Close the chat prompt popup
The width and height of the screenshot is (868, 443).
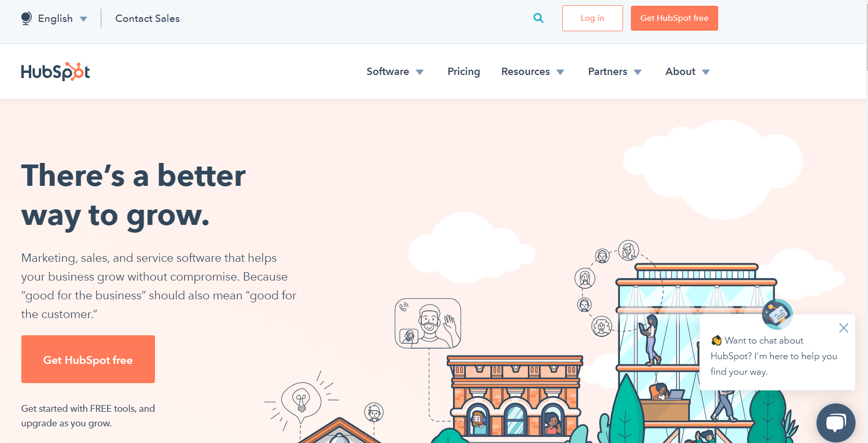pyautogui.click(x=844, y=328)
